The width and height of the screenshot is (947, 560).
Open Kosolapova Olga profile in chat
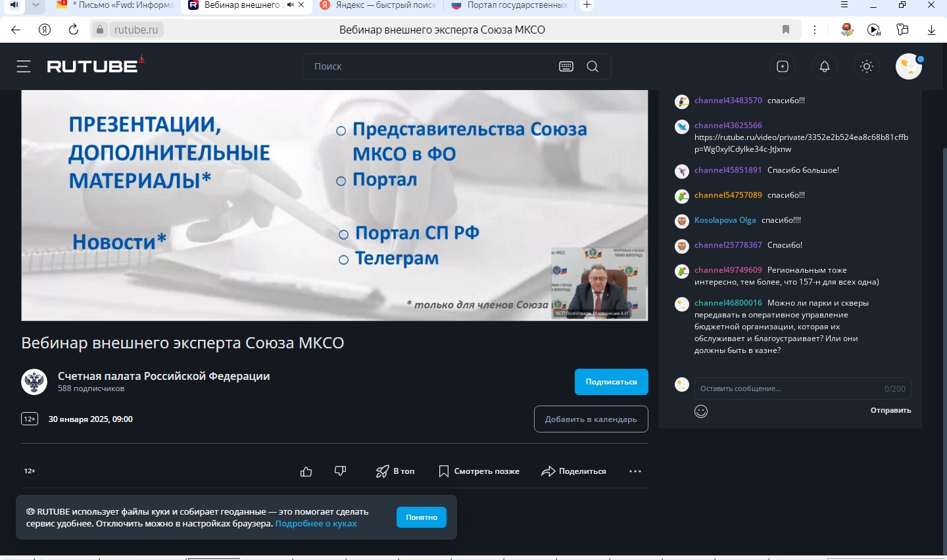click(725, 220)
